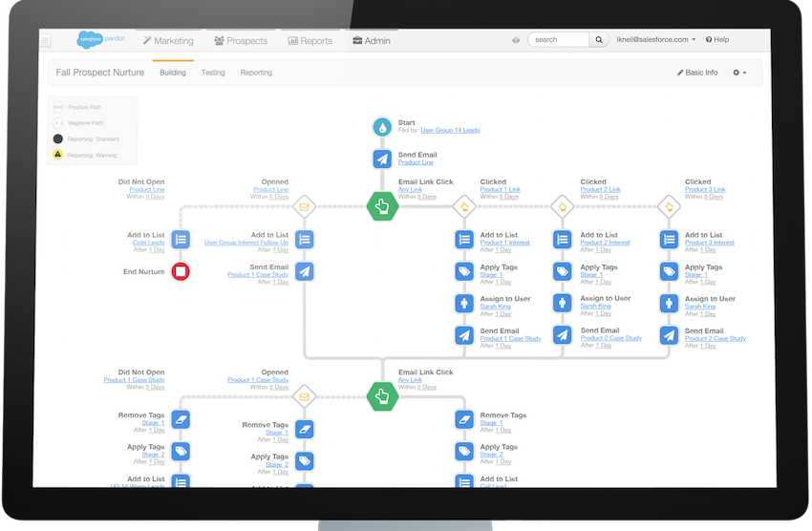The width and height of the screenshot is (812, 531).
Task: Click the Salesforce Pardot logo
Action: click(x=100, y=39)
